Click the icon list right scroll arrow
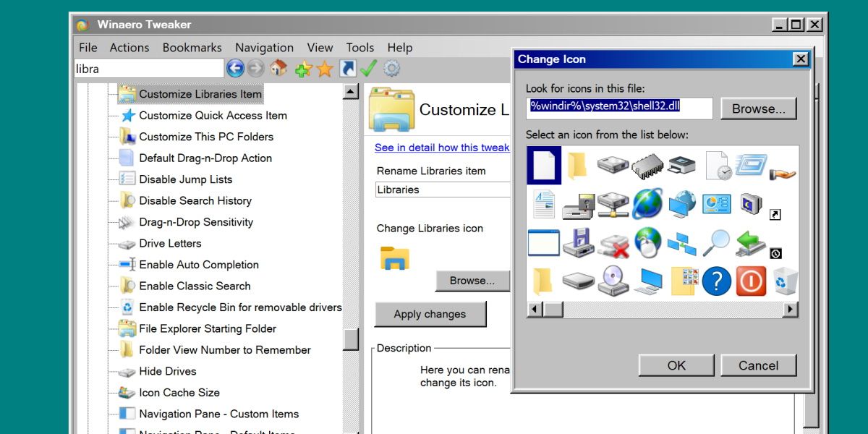 point(791,310)
